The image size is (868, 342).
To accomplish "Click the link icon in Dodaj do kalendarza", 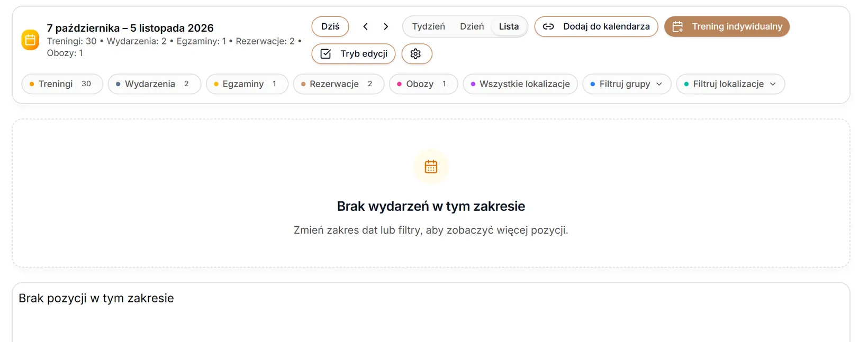I will click(x=548, y=26).
